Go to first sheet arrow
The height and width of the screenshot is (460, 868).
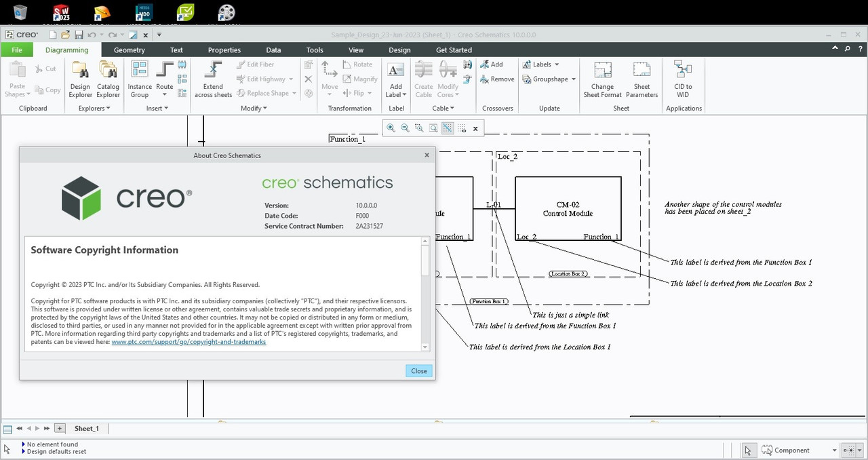point(20,428)
